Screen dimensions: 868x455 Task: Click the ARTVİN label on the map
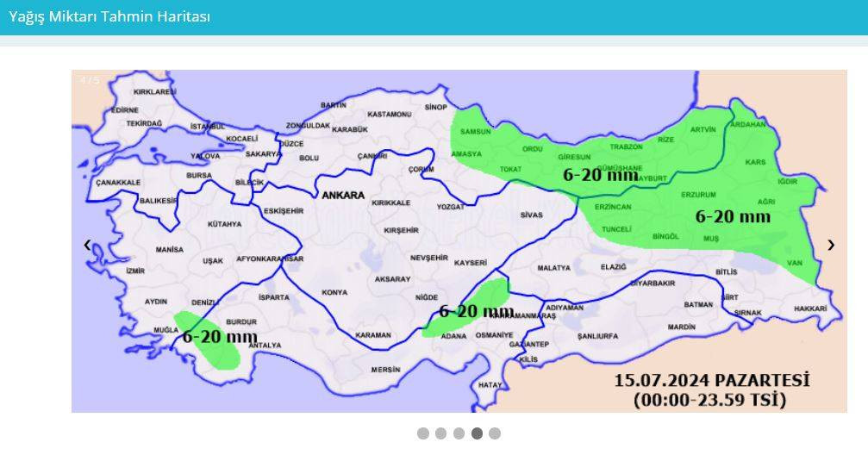[703, 129]
